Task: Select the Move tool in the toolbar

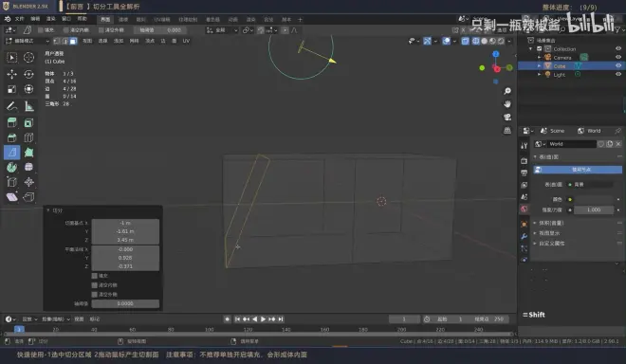Action: tap(11, 74)
